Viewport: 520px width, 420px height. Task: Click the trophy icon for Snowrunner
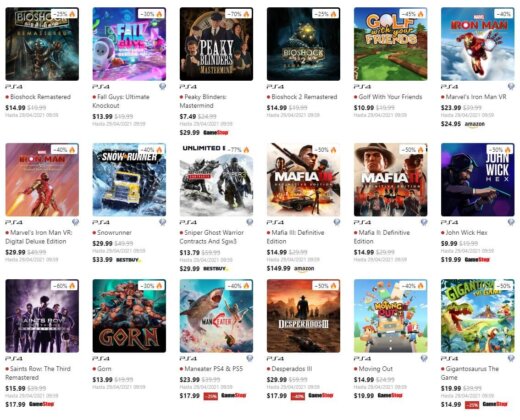click(162, 222)
